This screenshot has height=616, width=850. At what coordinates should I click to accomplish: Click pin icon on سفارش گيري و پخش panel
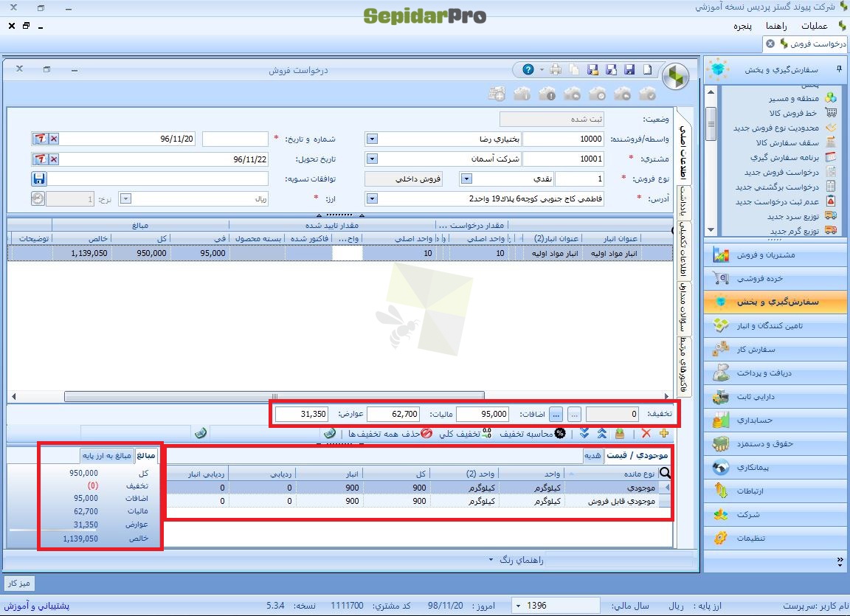tap(839, 69)
